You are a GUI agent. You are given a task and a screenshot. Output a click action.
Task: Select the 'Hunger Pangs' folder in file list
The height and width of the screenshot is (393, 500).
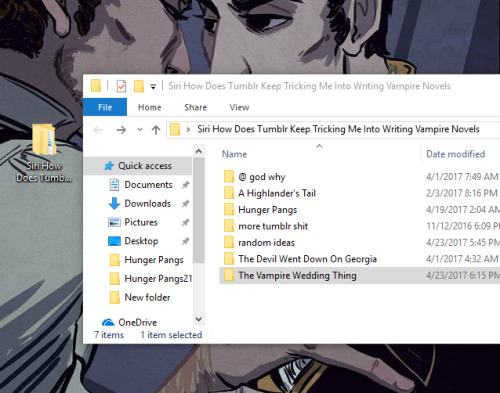point(267,210)
